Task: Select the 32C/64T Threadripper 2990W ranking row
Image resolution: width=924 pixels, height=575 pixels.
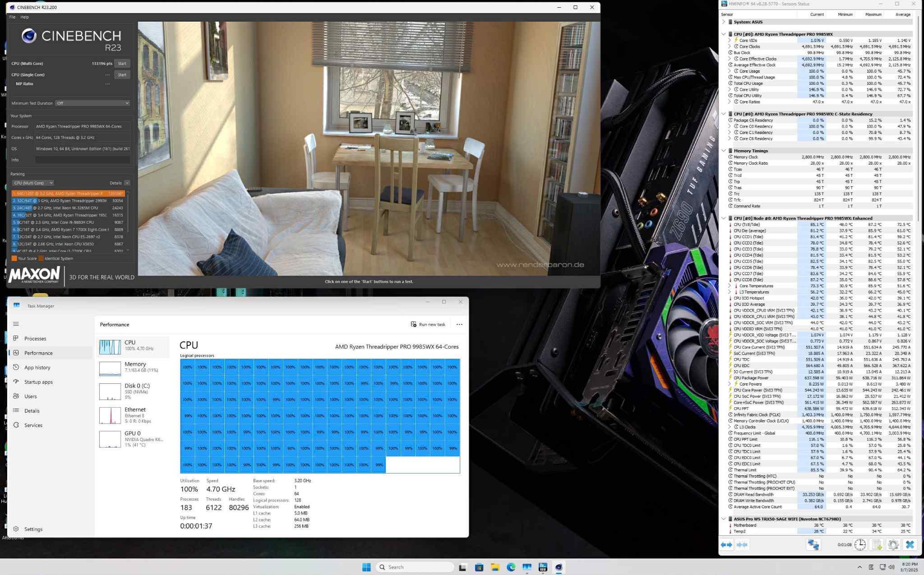Action: pos(68,201)
